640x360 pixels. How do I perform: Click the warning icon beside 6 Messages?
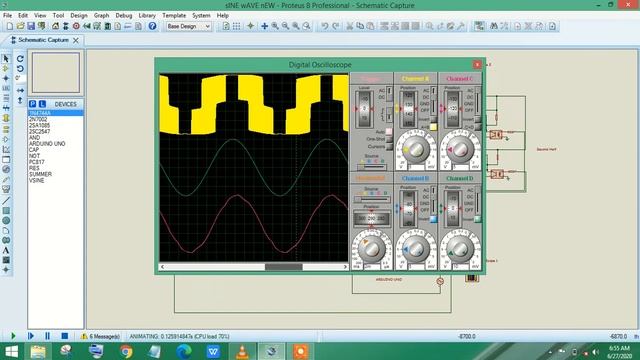[x=84, y=336]
